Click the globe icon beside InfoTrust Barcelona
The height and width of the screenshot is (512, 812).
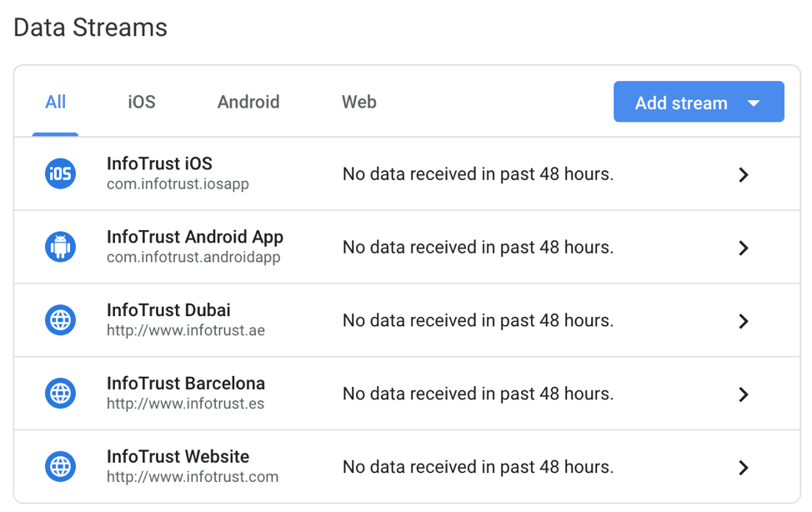coord(60,394)
